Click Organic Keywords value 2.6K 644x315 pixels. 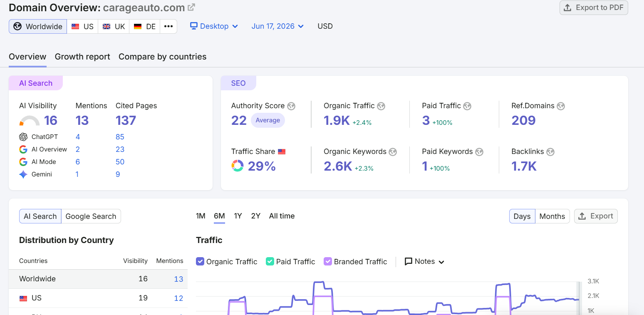point(338,166)
